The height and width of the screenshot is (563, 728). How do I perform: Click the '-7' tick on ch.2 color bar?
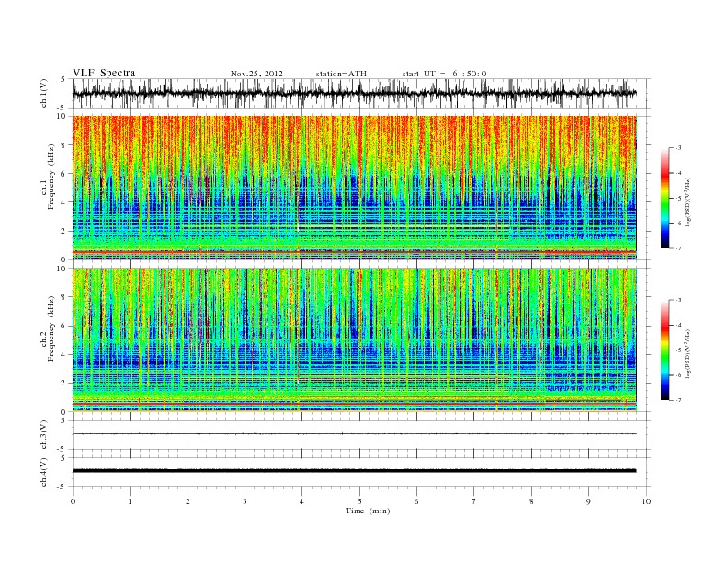677,400
